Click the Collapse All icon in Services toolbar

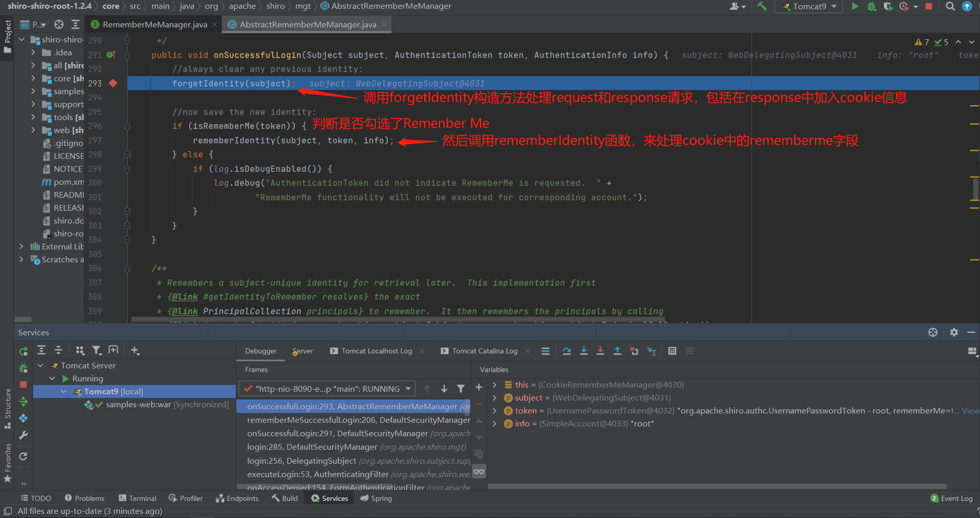coord(58,350)
